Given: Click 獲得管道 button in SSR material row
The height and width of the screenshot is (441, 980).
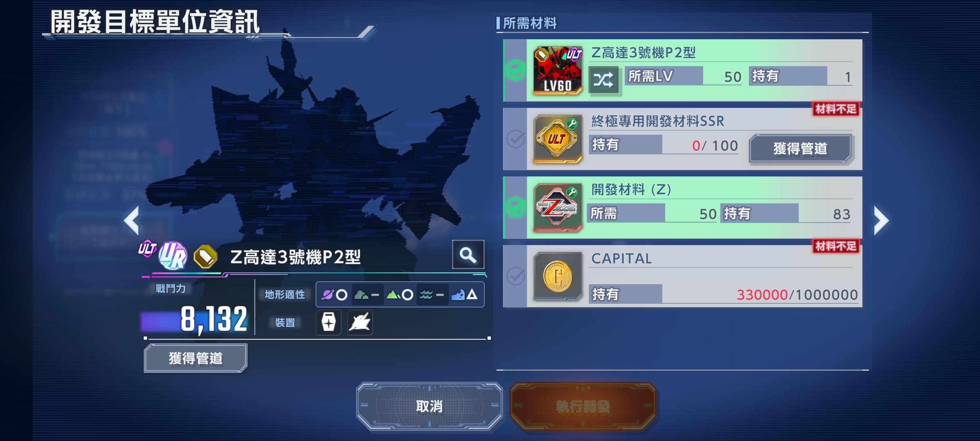Looking at the screenshot, I should 801,148.
